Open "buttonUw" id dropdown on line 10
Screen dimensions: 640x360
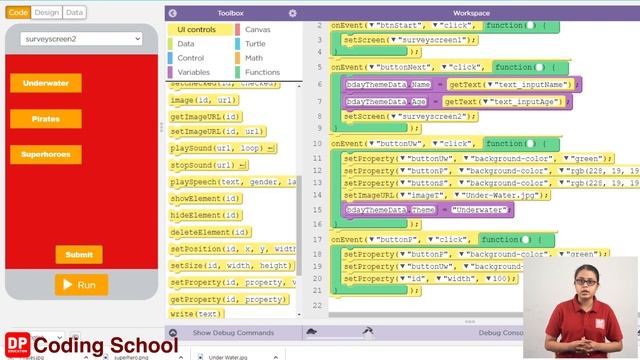point(371,144)
